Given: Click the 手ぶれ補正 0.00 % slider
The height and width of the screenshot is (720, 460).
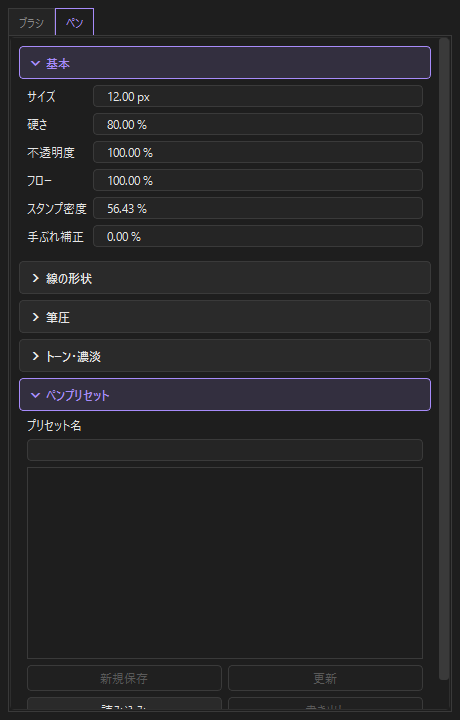Looking at the screenshot, I should click(x=258, y=236).
